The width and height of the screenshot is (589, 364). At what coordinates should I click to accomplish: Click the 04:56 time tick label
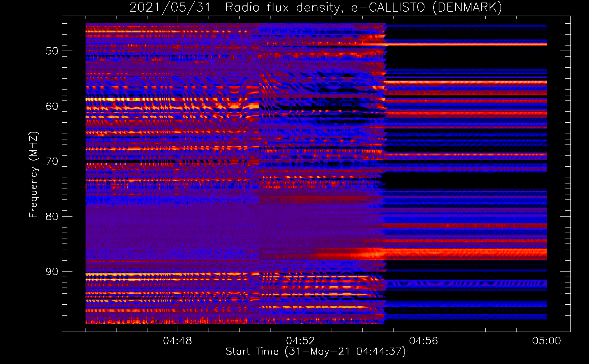[424, 341]
